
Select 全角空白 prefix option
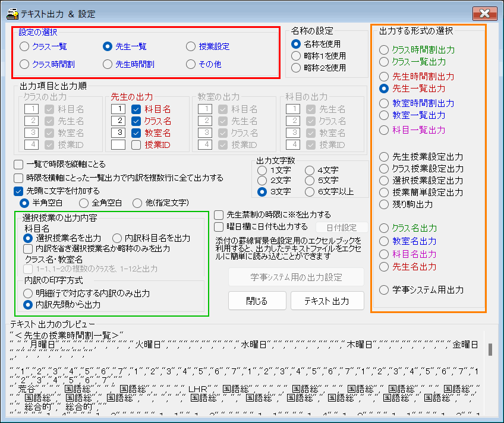click(x=84, y=203)
